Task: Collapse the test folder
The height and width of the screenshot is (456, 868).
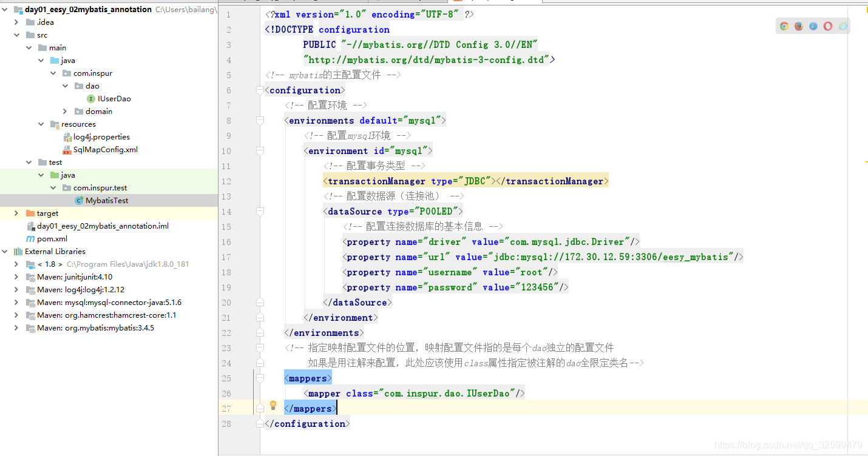Action: (x=29, y=163)
